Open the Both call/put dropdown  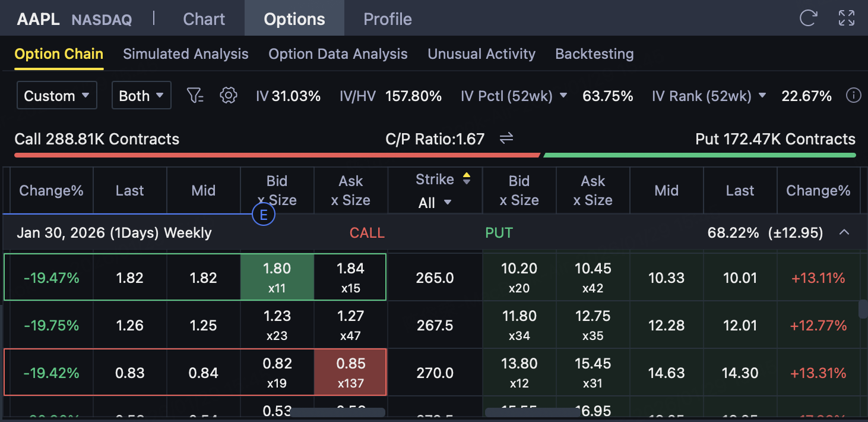click(x=141, y=96)
